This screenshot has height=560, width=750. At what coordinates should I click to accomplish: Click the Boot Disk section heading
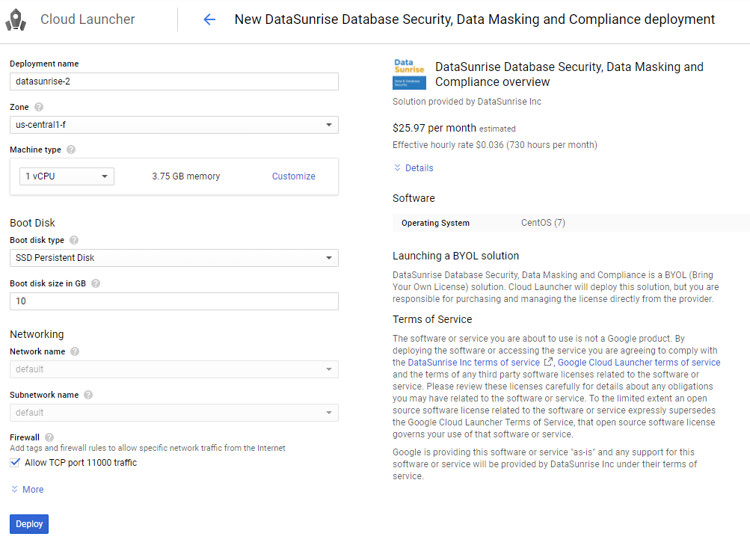(32, 223)
